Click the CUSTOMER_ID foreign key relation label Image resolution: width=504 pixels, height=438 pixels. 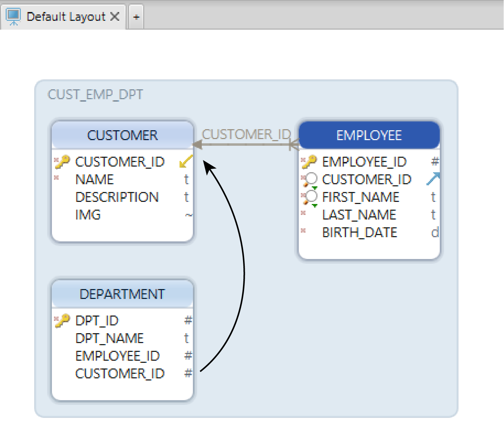246,134
